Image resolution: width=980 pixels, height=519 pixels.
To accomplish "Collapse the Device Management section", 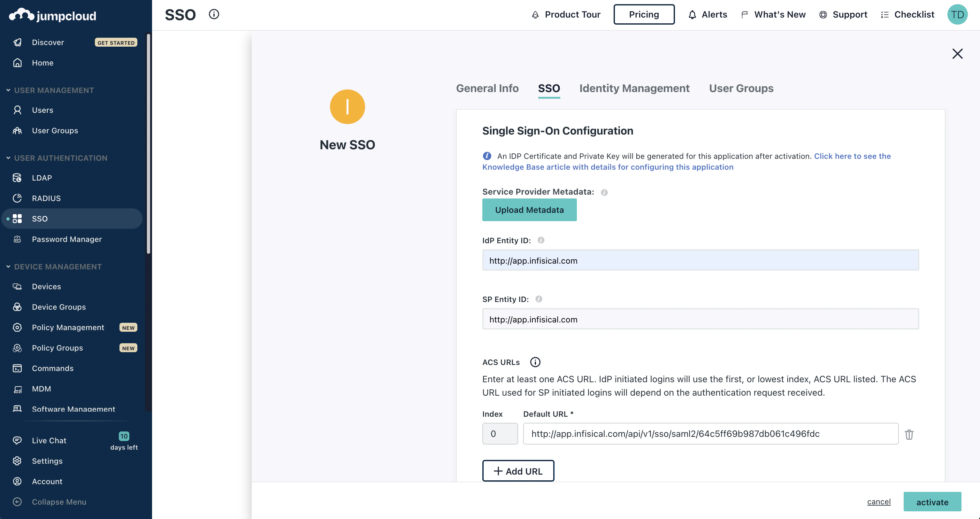I will click(54, 267).
